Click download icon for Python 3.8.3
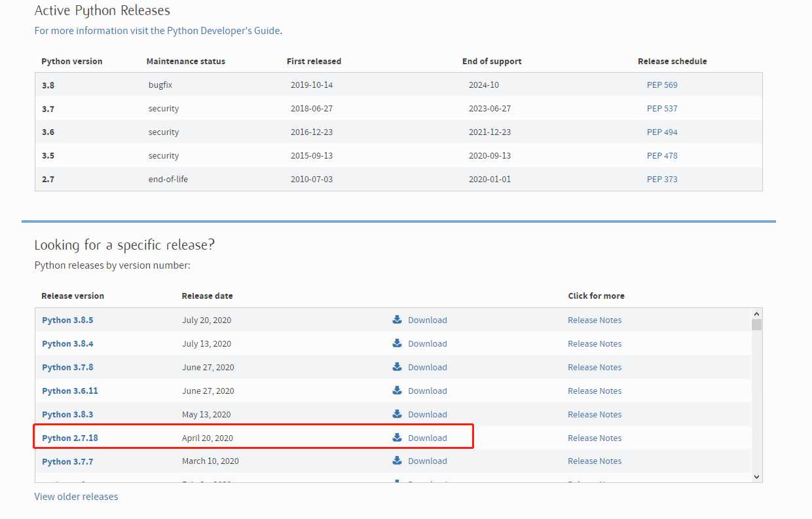The width and height of the screenshot is (812, 519). (397, 414)
